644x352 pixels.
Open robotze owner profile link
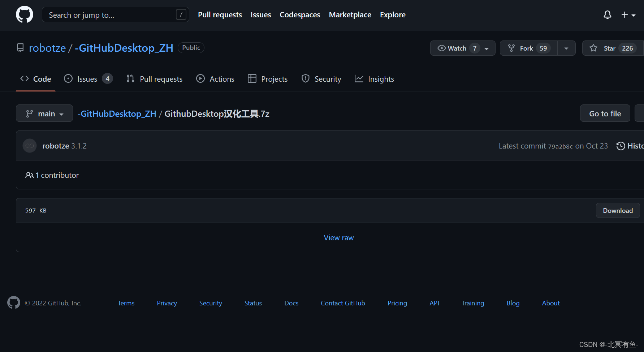click(x=47, y=48)
